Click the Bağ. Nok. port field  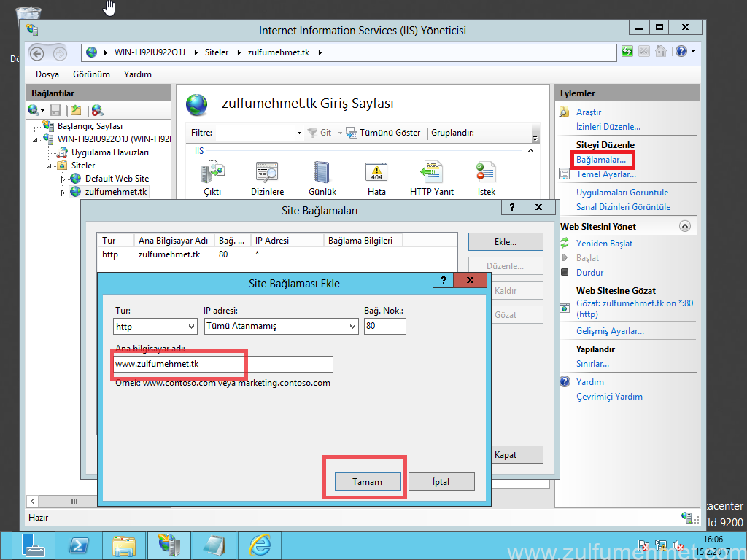(384, 326)
